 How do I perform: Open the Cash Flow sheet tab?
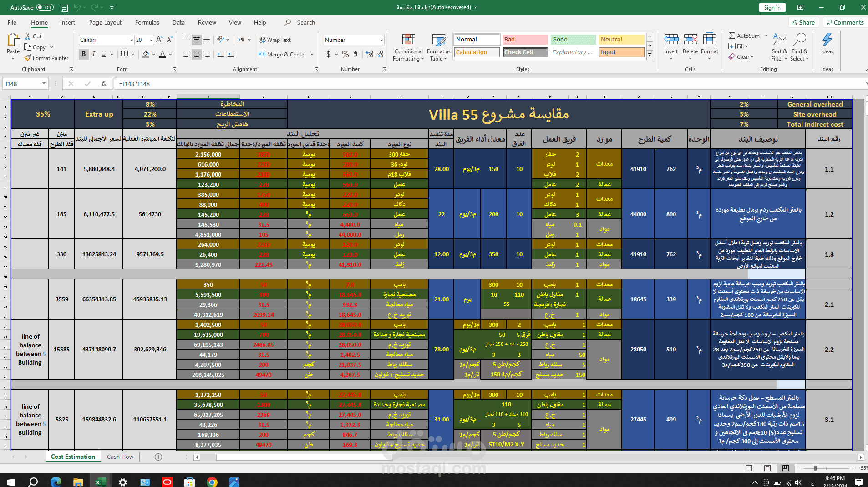coord(120,457)
